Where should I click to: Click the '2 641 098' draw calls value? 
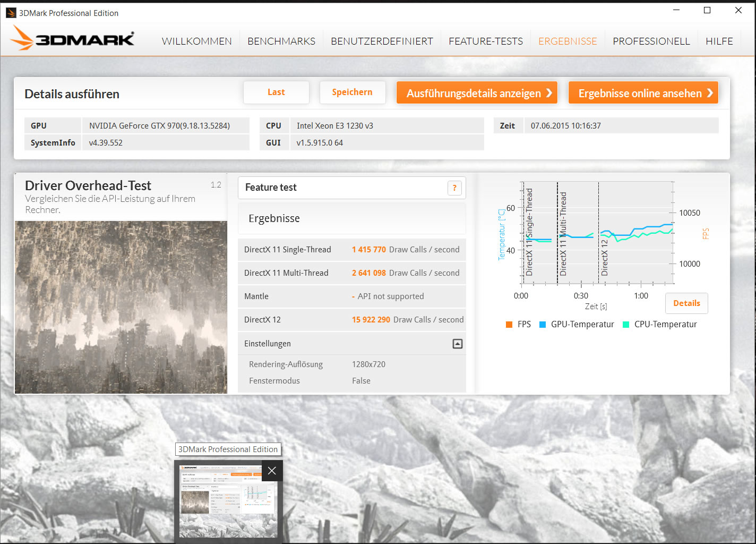point(369,273)
